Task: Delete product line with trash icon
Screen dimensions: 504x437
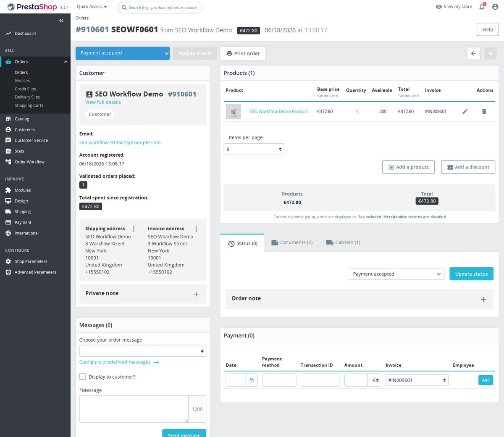Action: point(484,111)
